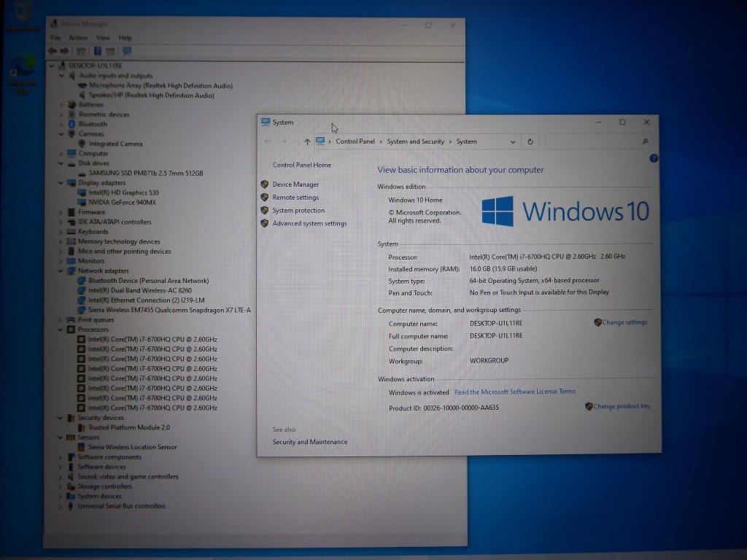Viewport: 747px width, 560px height.
Task: Collapse the DESKTOP-U1L11RE root node
Action: coord(52,66)
